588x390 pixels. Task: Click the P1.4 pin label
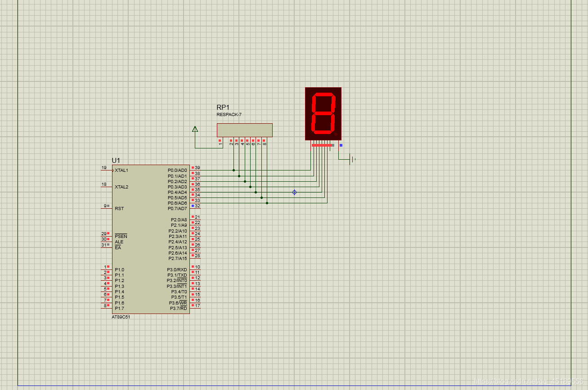[119, 292]
